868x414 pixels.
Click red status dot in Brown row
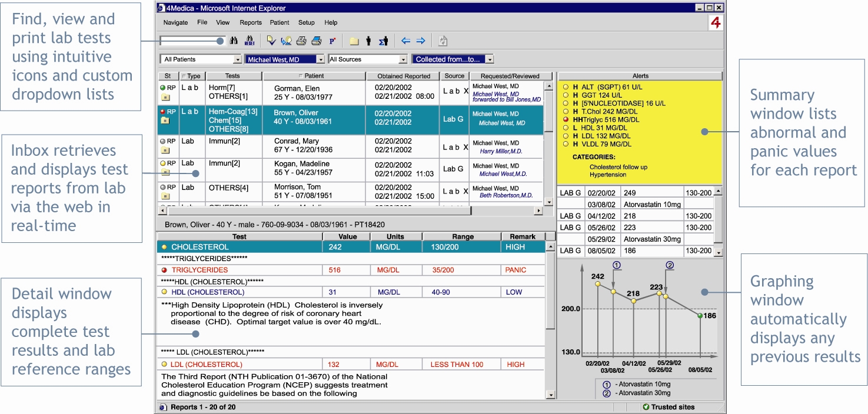click(x=163, y=111)
